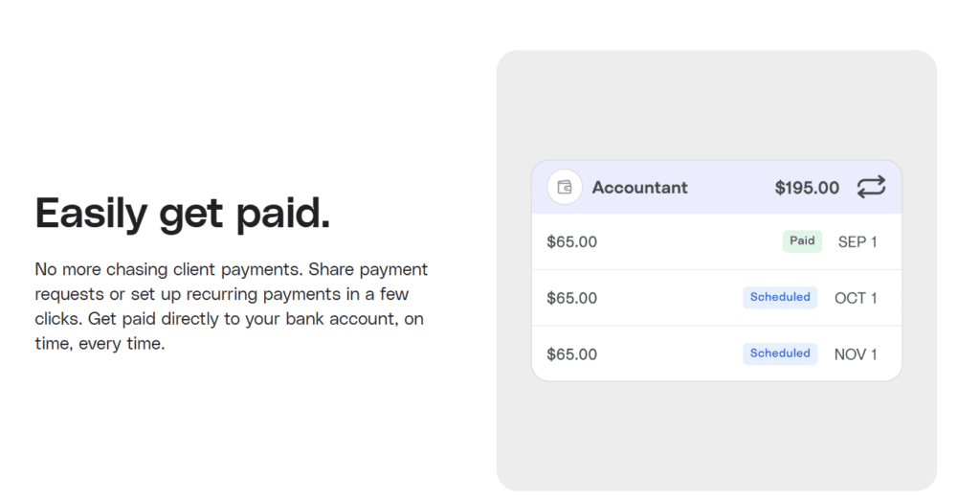
Task: Click the wallet icon beside Accountant
Action: click(x=565, y=187)
